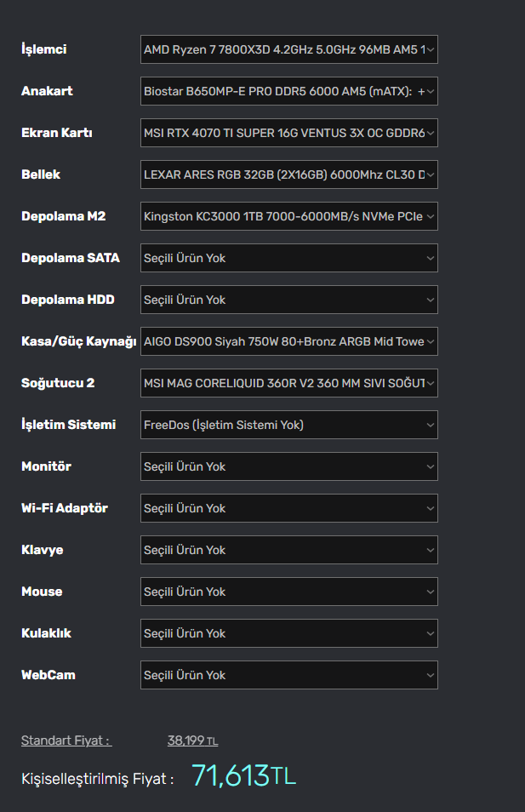Click the Monitör row label
This screenshot has width=525, height=812.
[47, 466]
